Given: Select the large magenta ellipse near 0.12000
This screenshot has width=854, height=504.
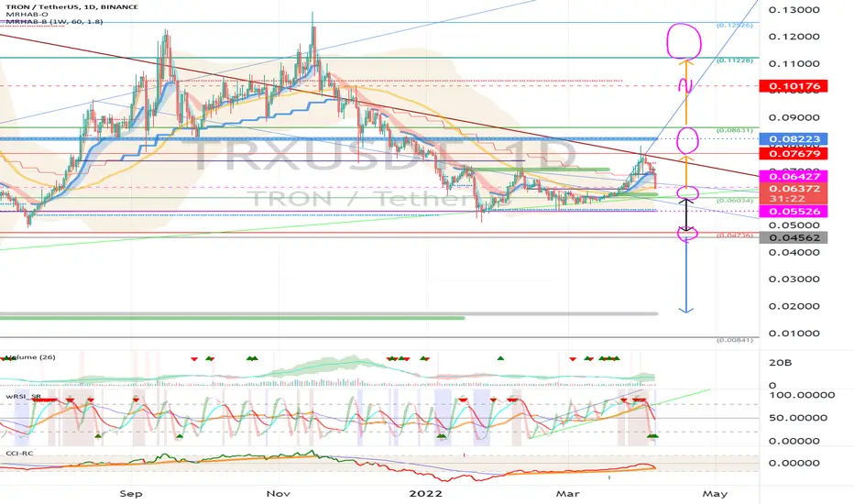Looking at the screenshot, I should click(684, 41).
